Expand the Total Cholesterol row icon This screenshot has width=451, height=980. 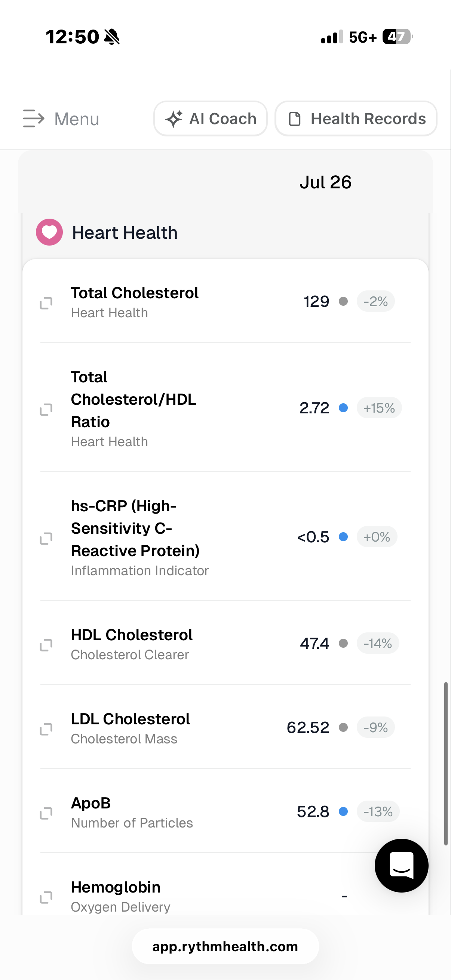(x=46, y=303)
